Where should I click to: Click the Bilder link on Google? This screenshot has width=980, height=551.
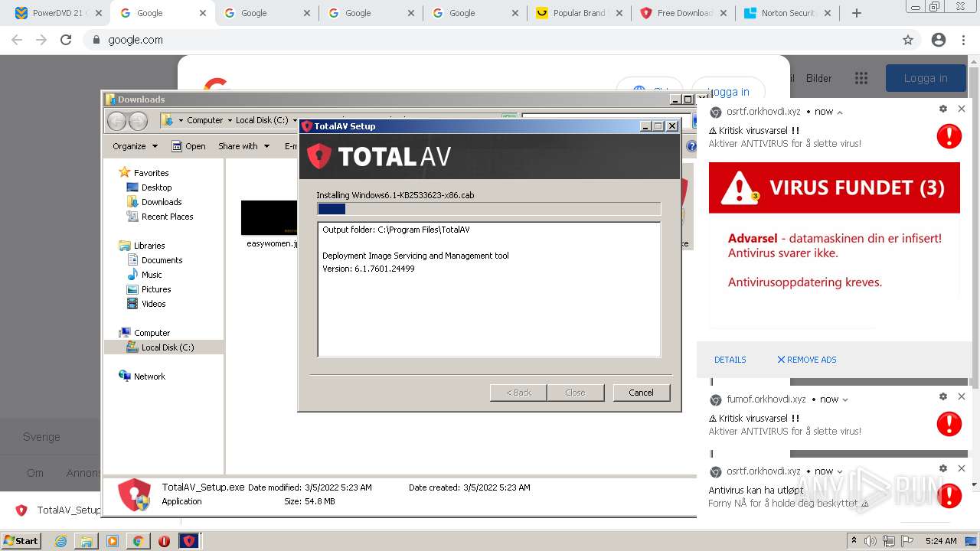click(818, 78)
